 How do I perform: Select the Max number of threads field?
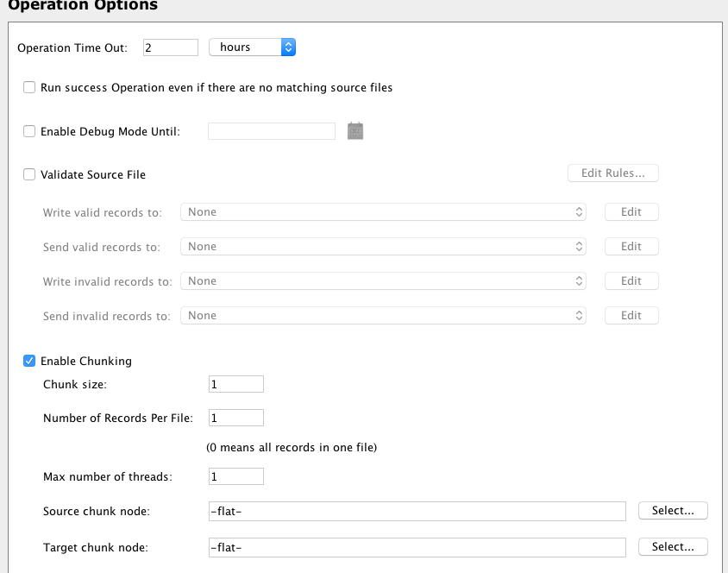(x=235, y=476)
